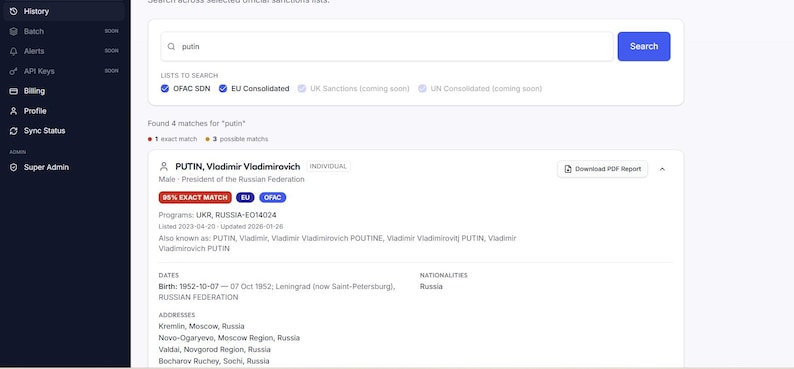Click the NATIONALITIES section heading

(x=444, y=275)
